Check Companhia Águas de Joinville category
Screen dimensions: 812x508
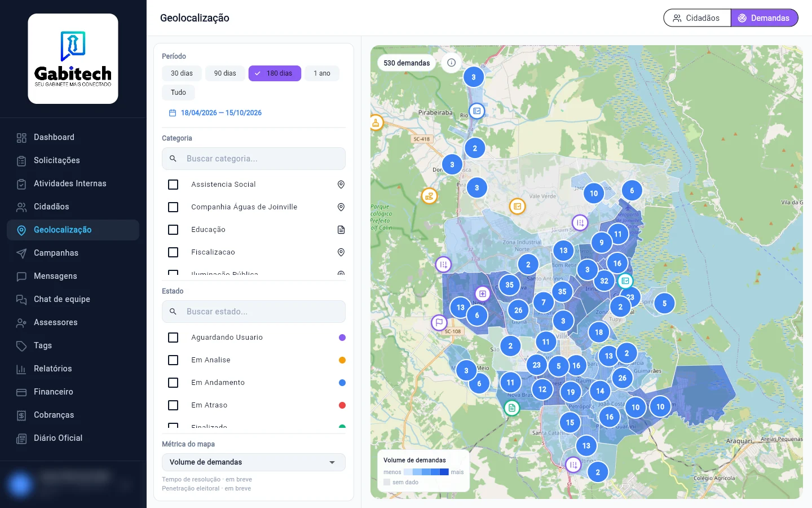[x=173, y=207]
